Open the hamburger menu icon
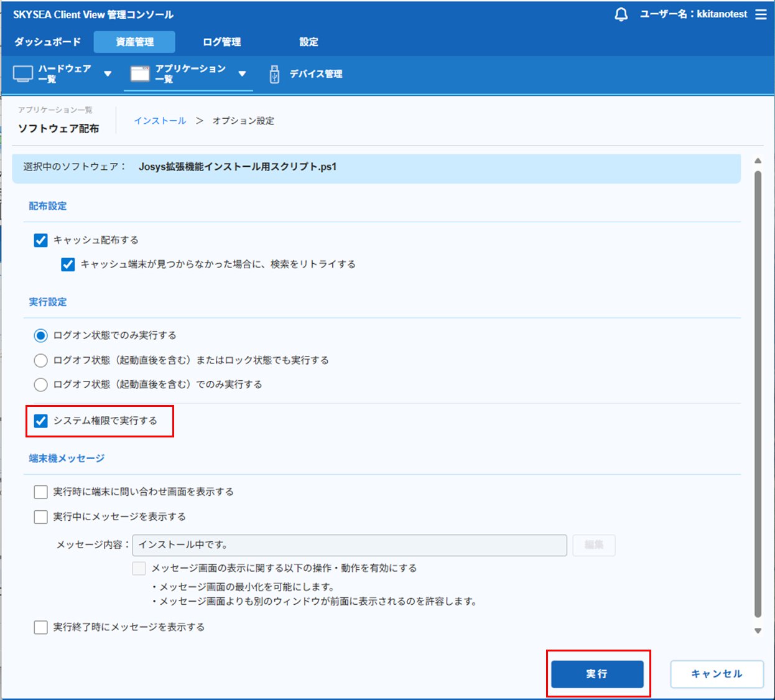Image resolution: width=775 pixels, height=700 pixels. click(761, 14)
